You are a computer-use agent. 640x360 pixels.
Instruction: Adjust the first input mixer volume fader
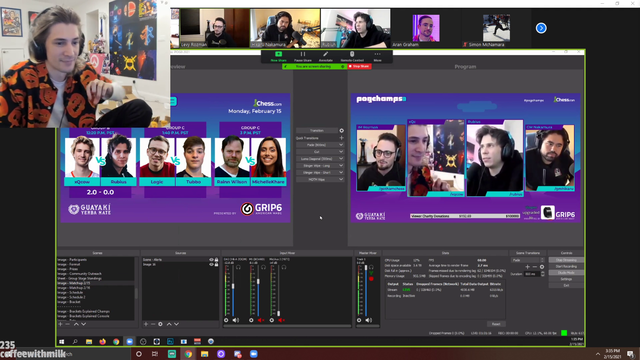click(233, 287)
